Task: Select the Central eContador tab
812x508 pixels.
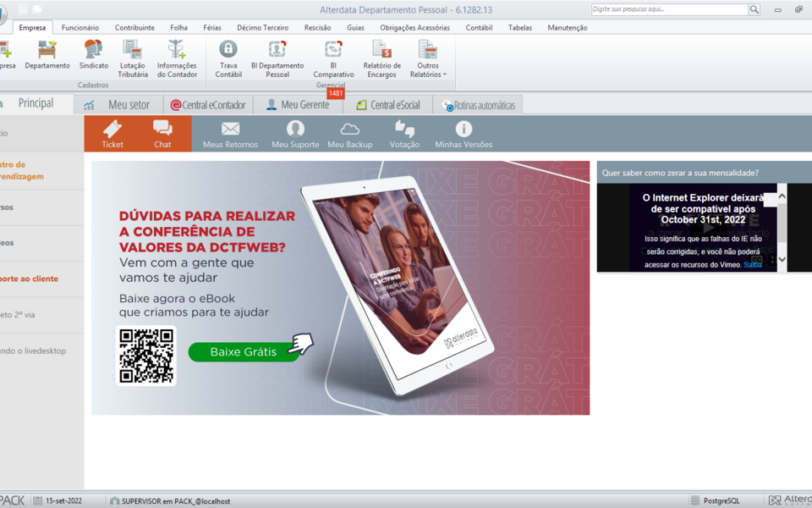Action: tap(208, 105)
